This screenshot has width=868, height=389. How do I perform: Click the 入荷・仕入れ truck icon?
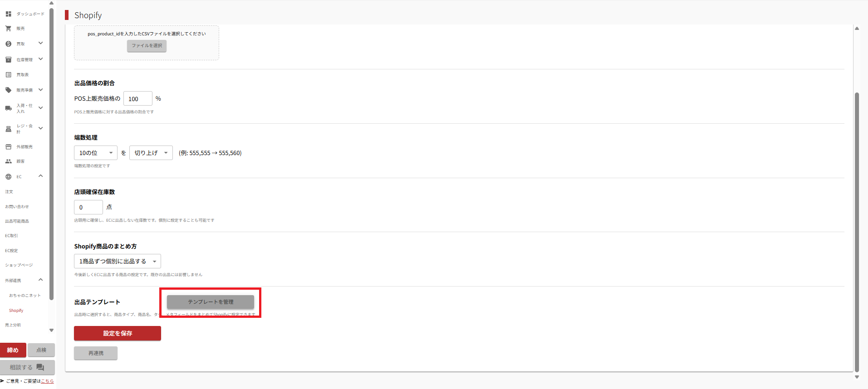point(8,108)
